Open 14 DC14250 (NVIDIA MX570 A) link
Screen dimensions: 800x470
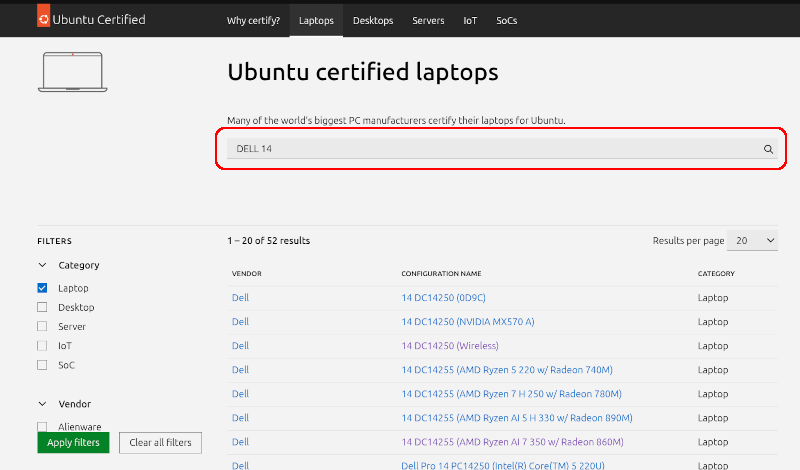point(468,321)
